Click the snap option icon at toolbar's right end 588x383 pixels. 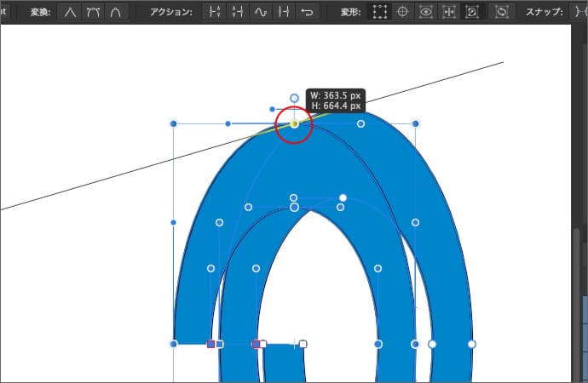click(x=579, y=13)
